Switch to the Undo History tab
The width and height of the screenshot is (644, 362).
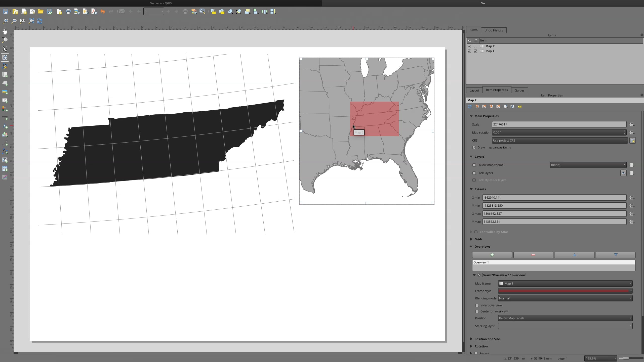click(x=493, y=30)
